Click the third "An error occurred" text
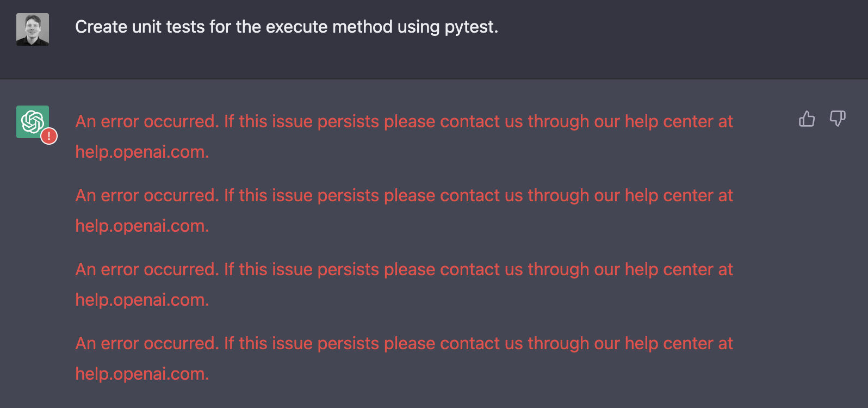 (146, 269)
